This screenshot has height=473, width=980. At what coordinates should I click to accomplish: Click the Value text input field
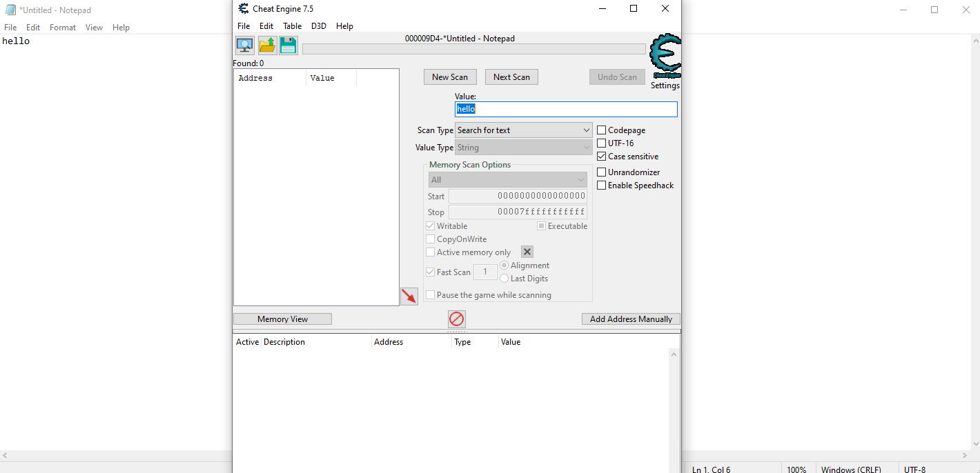coord(566,110)
